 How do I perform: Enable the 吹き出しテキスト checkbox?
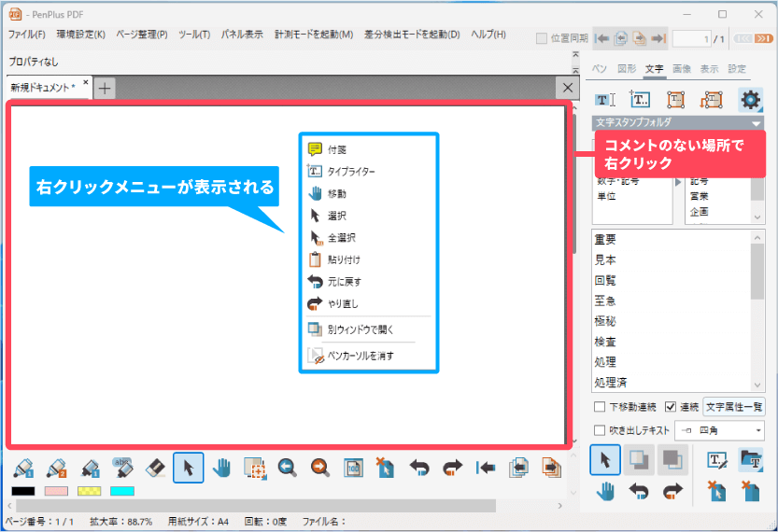pos(600,430)
